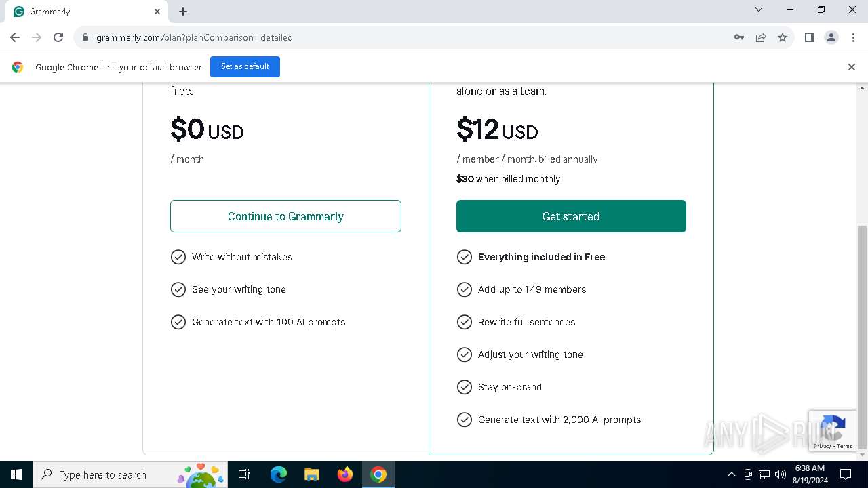Image resolution: width=868 pixels, height=488 pixels.
Task: Click the site lock icon in address bar
Action: (85, 37)
